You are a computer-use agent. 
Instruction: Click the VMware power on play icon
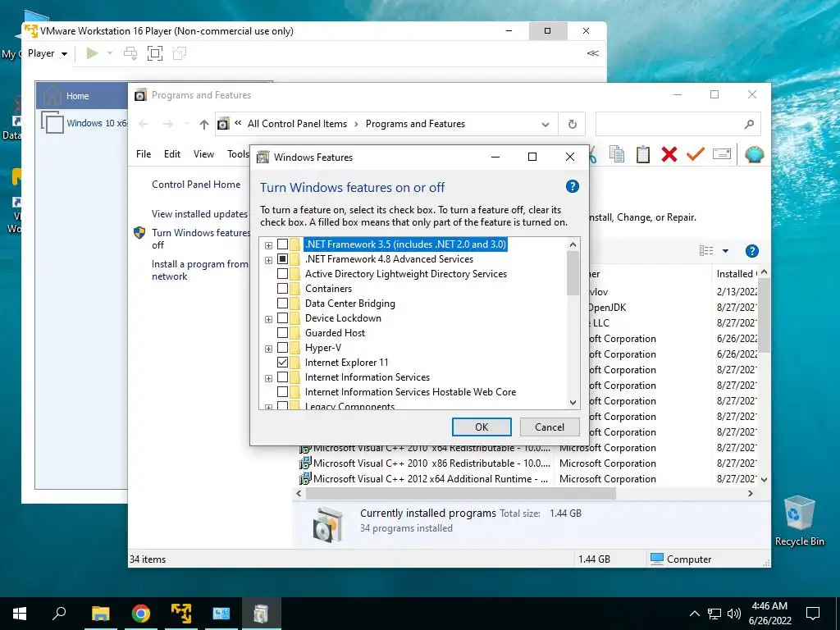[x=92, y=53]
